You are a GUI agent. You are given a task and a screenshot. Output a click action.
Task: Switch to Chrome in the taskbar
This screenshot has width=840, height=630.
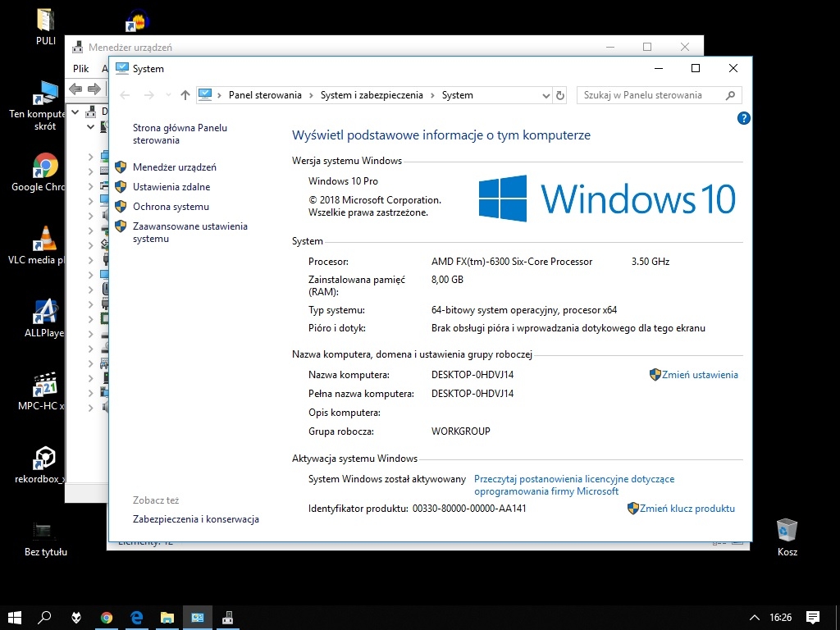pos(107,618)
